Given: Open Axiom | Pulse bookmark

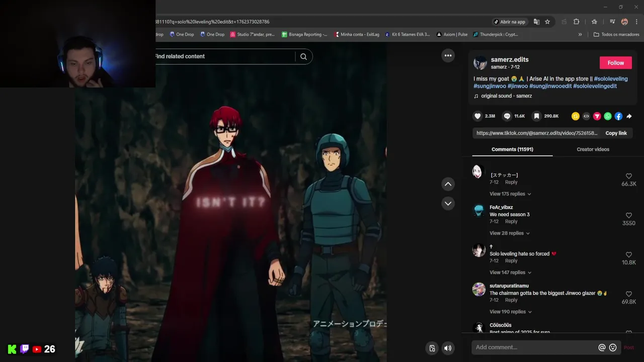Looking at the screenshot, I should pos(452,35).
